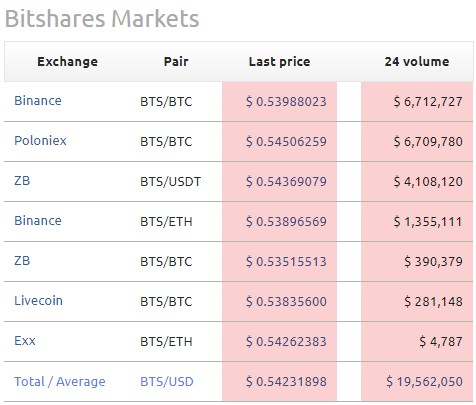This screenshot has width=476, height=405.
Task: Select BTS/BTC pair in Poloniex row
Action: pyautogui.click(x=166, y=142)
